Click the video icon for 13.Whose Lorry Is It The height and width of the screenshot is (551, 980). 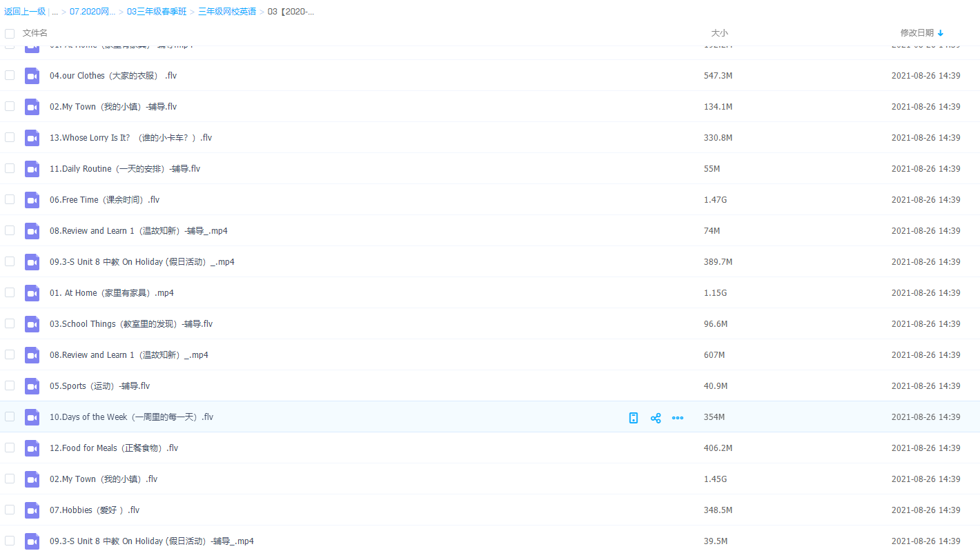pyautogui.click(x=32, y=138)
